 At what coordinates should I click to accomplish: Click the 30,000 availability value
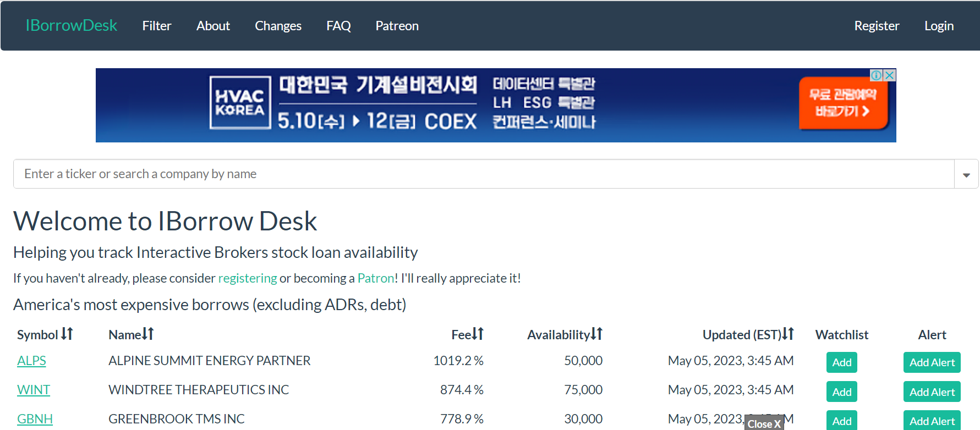[583, 419]
